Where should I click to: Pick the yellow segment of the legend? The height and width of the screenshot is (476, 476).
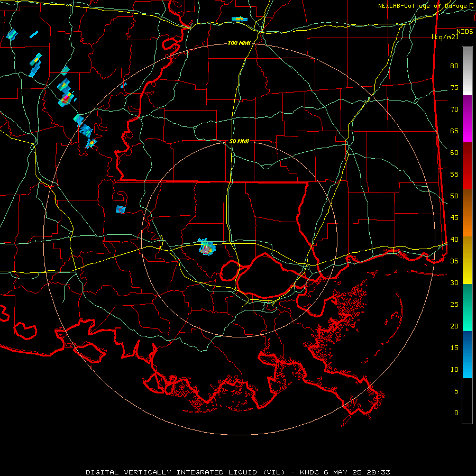[x=467, y=260]
